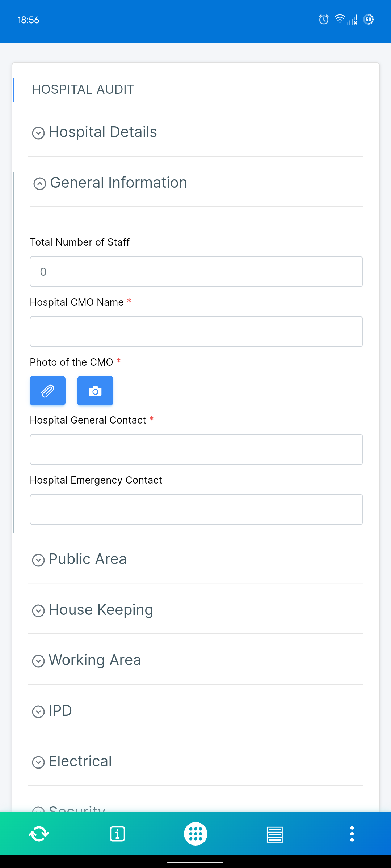Tap the sync icon in bottom navigation
Viewport: 391px width, 868px height.
click(x=39, y=834)
